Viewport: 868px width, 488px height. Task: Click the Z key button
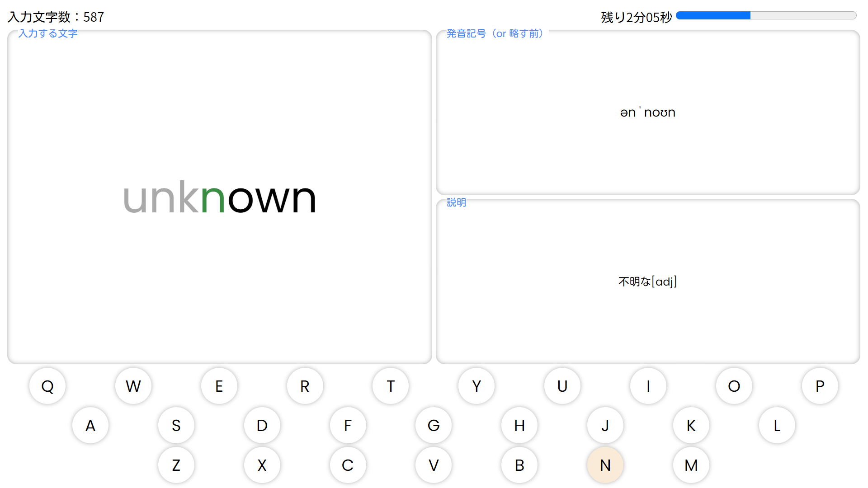click(176, 465)
